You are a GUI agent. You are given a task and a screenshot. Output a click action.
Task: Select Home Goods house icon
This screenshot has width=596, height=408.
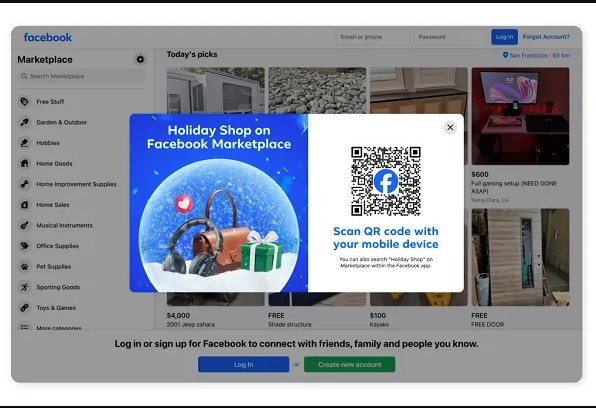click(25, 164)
